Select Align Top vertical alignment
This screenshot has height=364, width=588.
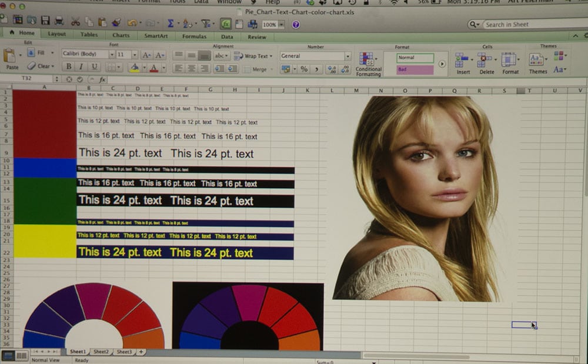click(x=179, y=55)
